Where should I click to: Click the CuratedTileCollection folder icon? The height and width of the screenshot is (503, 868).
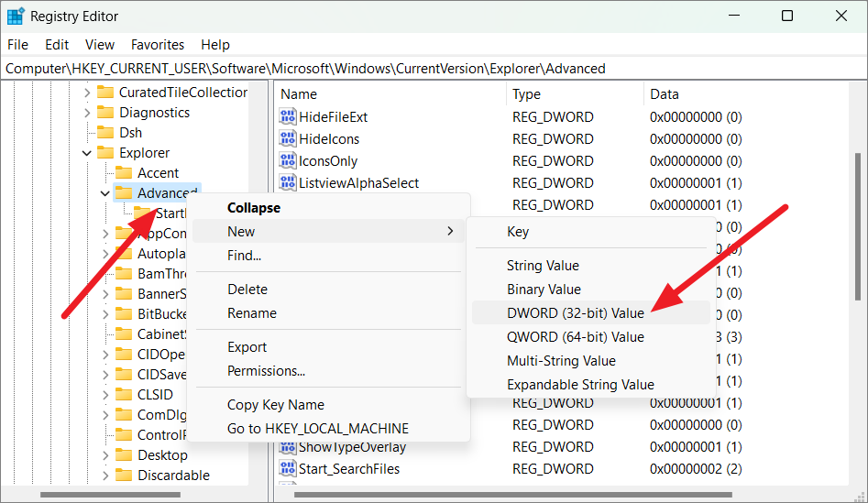tap(105, 92)
